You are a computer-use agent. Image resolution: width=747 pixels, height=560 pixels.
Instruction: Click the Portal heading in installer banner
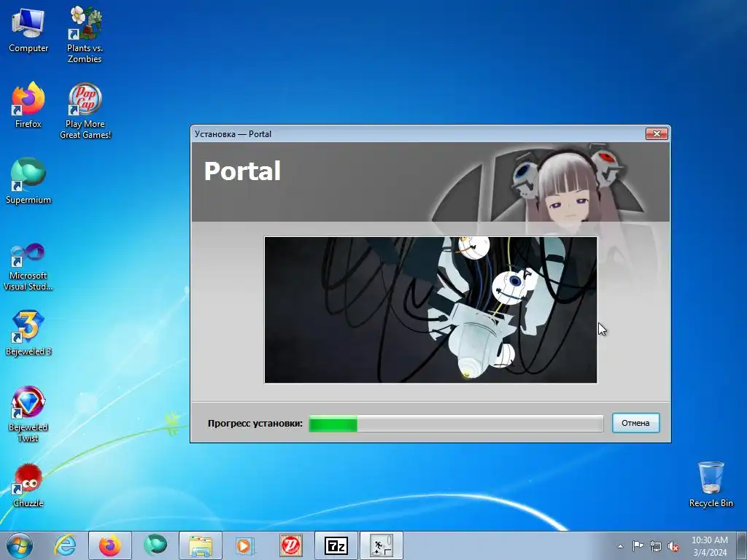point(242,171)
